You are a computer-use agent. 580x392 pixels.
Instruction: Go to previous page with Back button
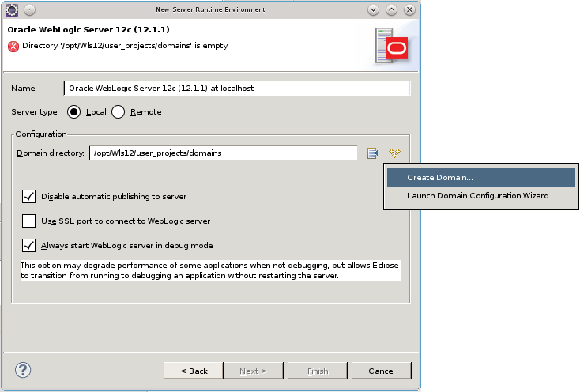(x=194, y=371)
